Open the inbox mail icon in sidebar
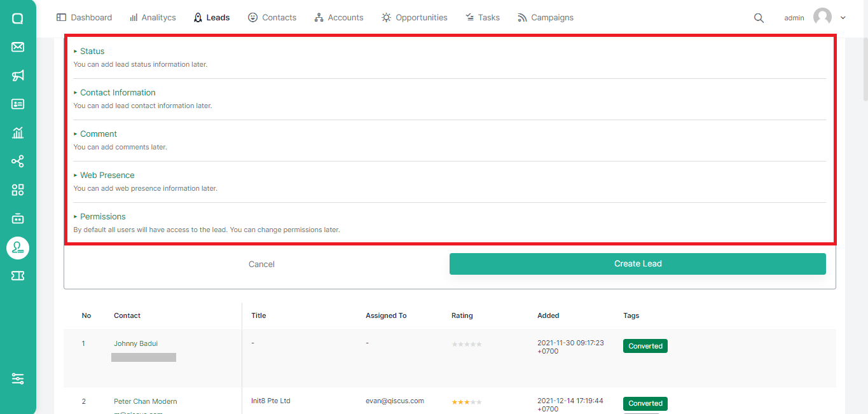The height and width of the screenshot is (414, 868). click(18, 47)
